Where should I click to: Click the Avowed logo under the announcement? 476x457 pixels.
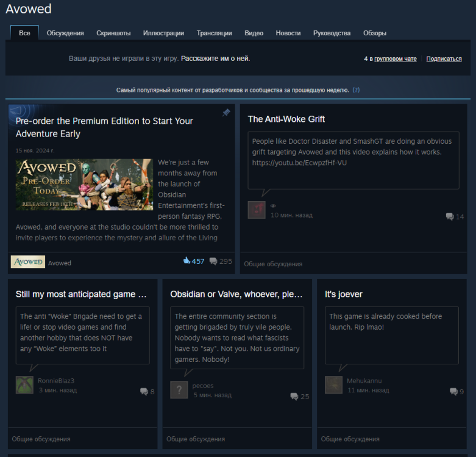click(27, 262)
